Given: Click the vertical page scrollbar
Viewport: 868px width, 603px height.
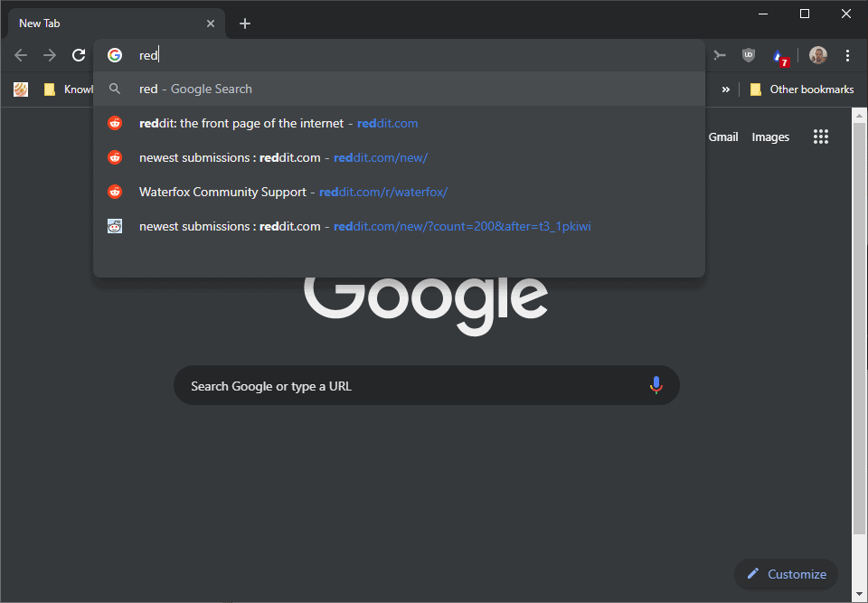Looking at the screenshot, I should (x=859, y=328).
